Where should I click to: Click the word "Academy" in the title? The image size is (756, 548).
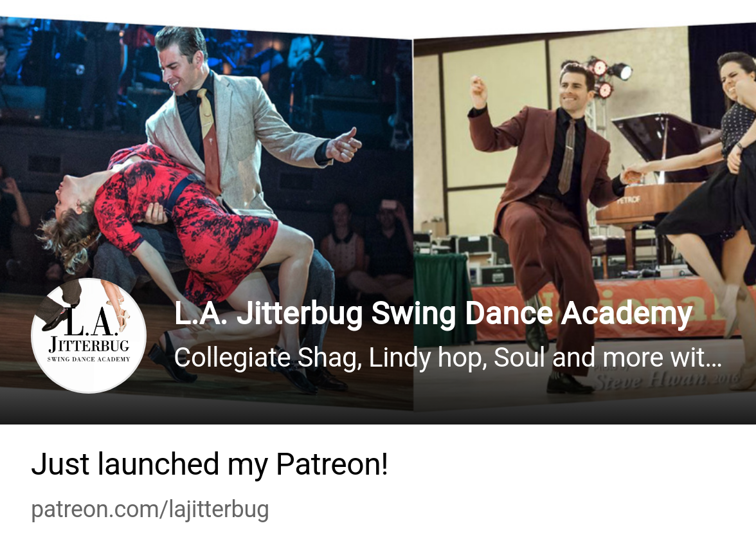626,313
